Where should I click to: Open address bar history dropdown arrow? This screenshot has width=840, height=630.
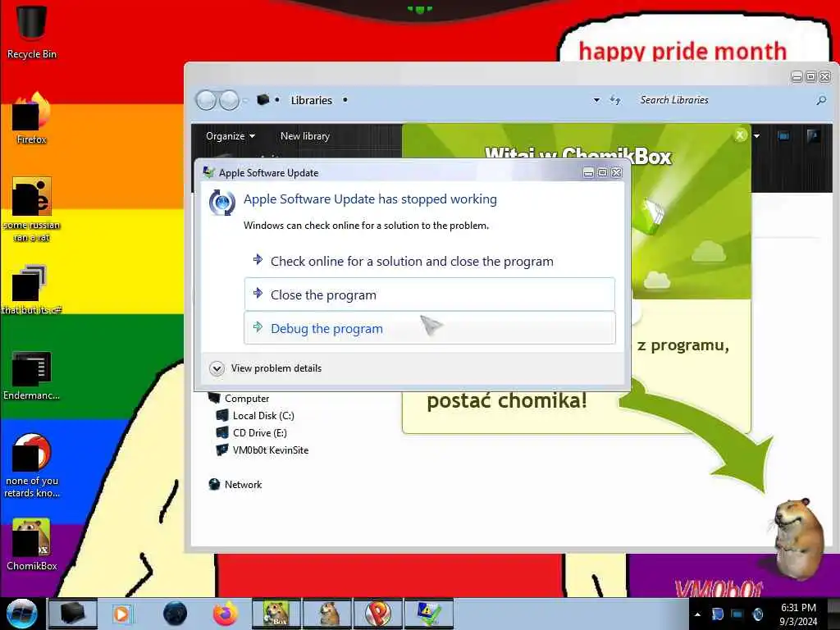[x=596, y=100]
